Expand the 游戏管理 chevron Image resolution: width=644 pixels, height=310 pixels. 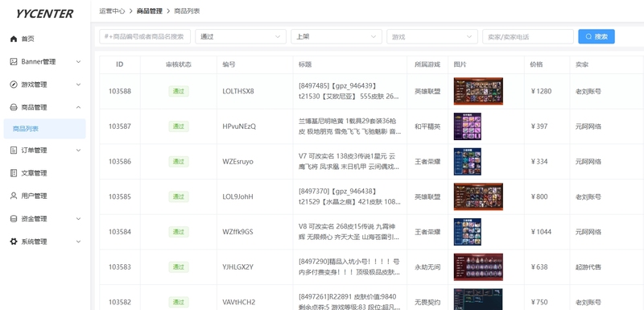tap(78, 85)
